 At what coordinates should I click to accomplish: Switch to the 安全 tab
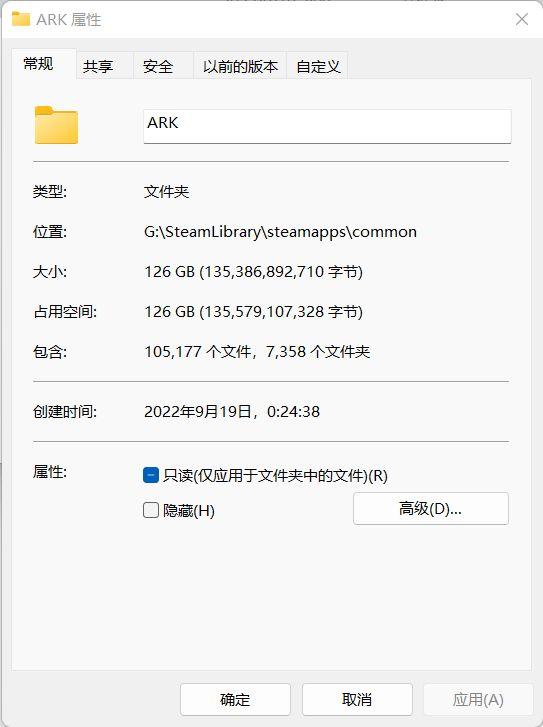tap(158, 66)
